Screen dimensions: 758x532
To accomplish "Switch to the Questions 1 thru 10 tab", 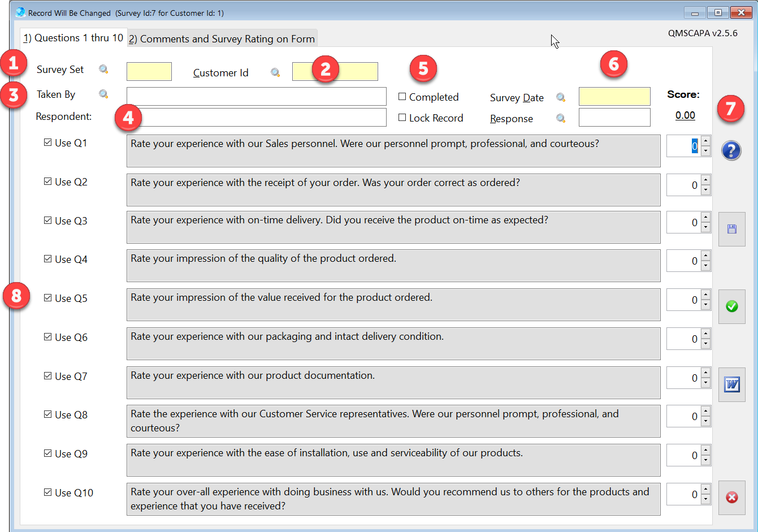I will click(x=72, y=38).
